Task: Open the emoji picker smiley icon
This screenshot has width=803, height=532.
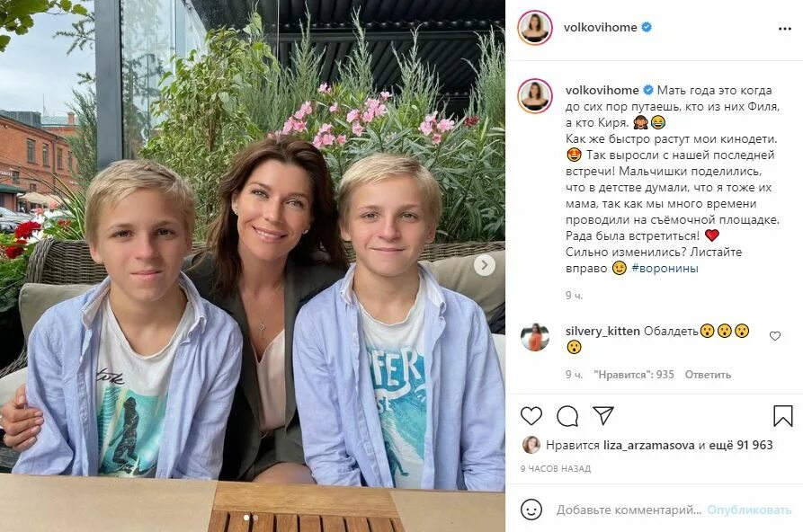Action: 531,510
